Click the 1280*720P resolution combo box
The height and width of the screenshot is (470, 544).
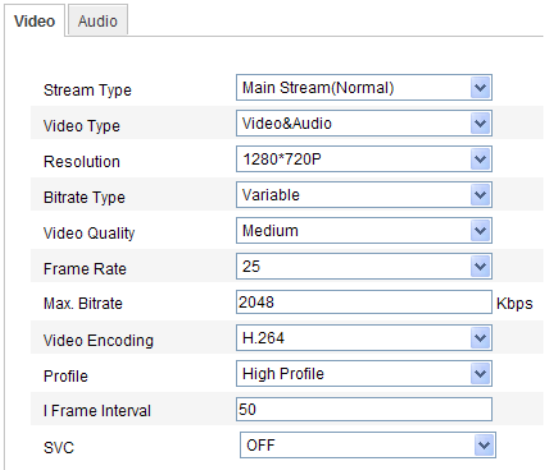[364, 159]
